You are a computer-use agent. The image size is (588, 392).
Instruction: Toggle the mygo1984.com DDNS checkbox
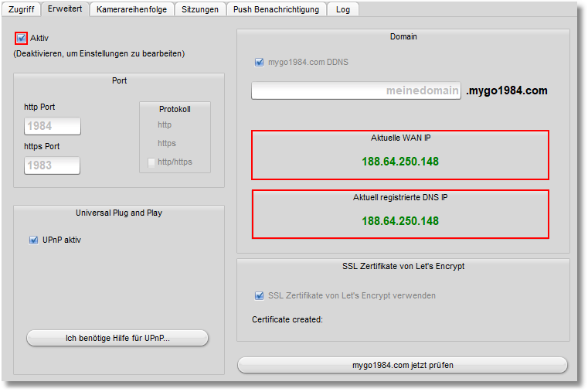click(x=260, y=62)
